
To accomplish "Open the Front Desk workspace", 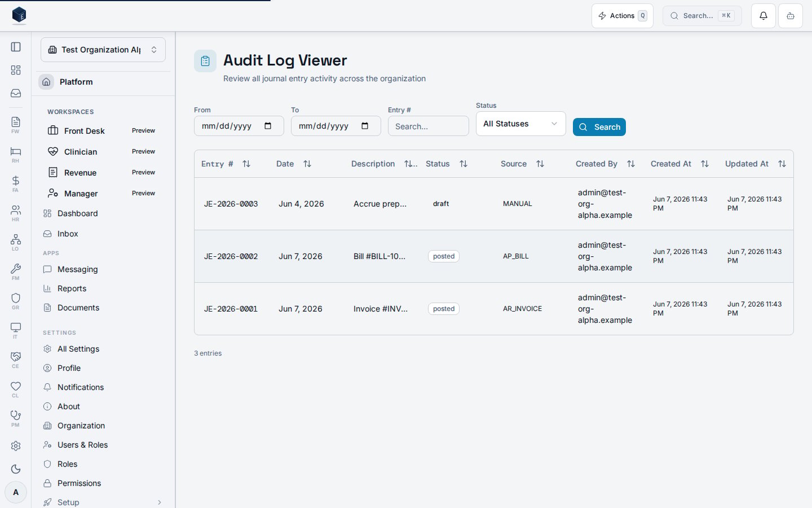I will tap(103, 130).
